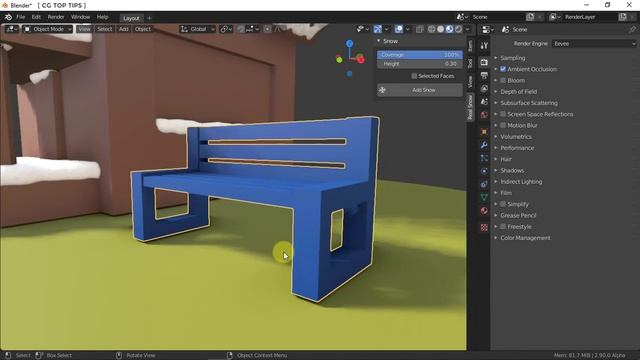Adjust the Coverage slider

pos(420,55)
